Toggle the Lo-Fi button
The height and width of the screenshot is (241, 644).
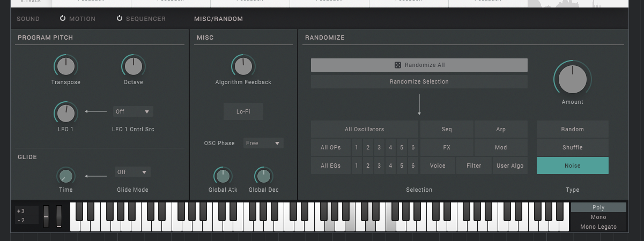pyautogui.click(x=243, y=111)
